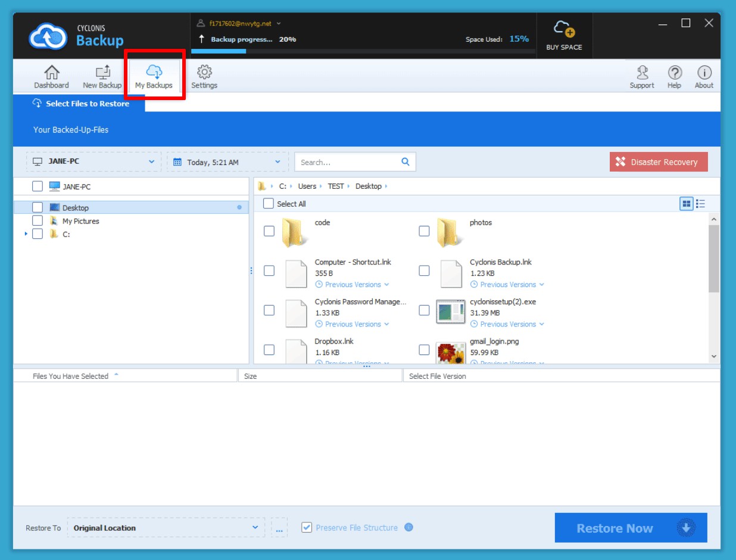Switch to list view icon
736x560 pixels.
point(701,204)
